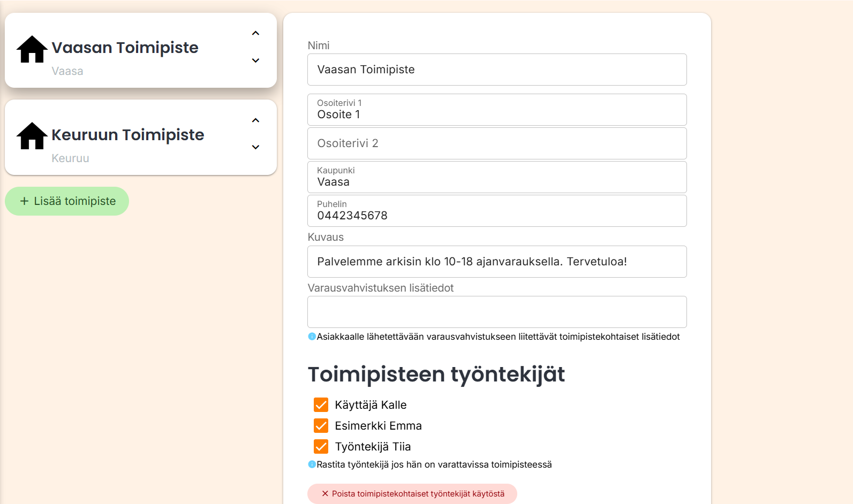Click info icon beside Asiakkaalle lähetettävään text
This screenshot has height=504, width=853.
coord(312,337)
